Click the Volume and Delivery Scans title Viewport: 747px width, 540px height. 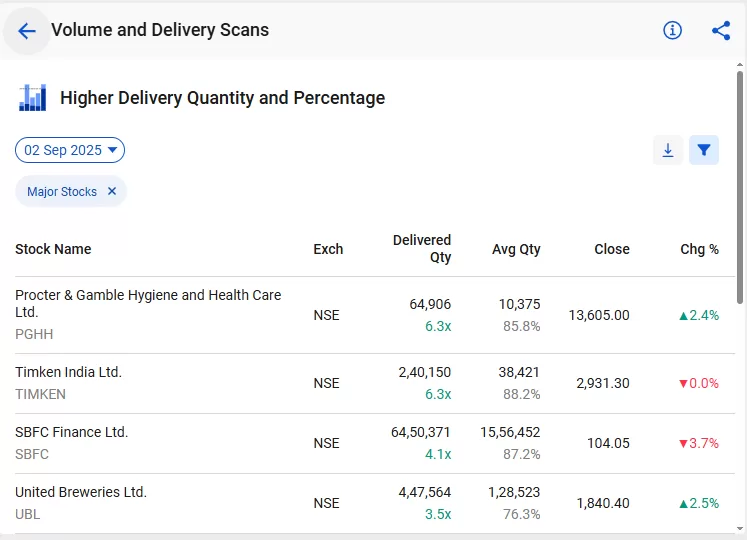click(160, 30)
